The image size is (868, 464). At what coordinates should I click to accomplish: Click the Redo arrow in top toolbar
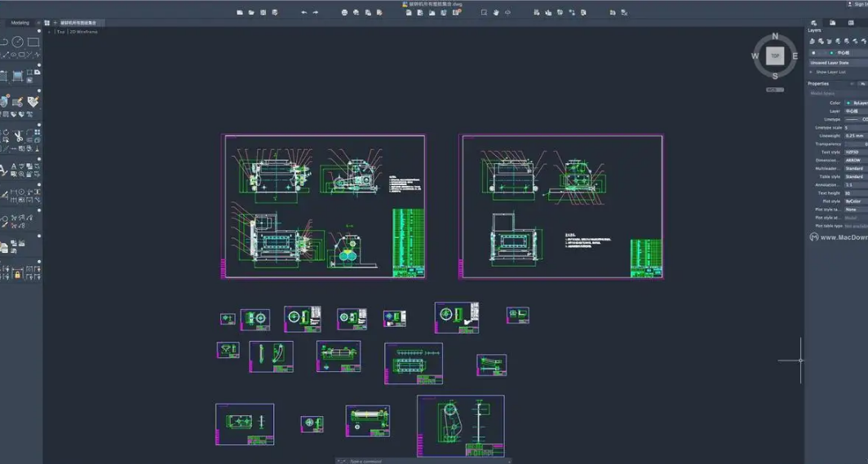click(316, 13)
